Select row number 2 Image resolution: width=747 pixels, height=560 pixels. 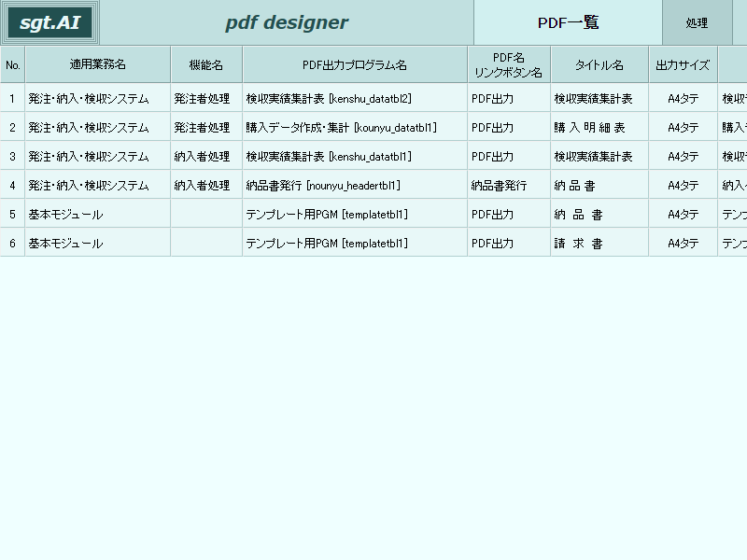pyautogui.click(x=12, y=128)
